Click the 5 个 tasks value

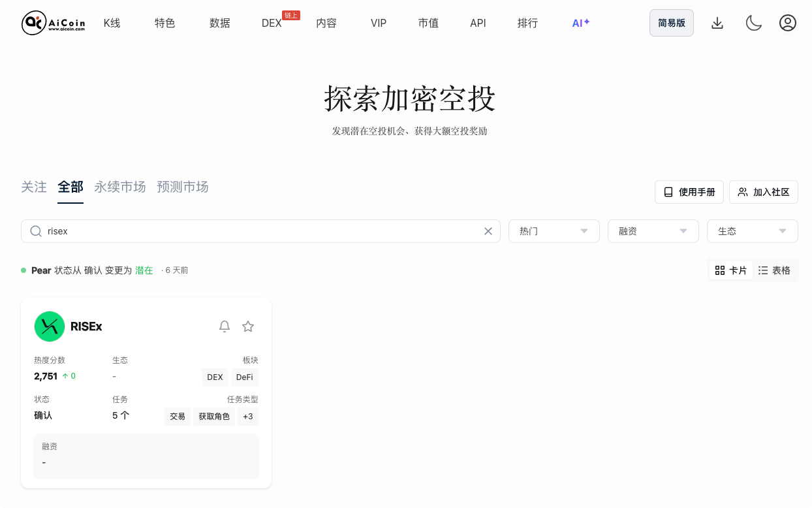pos(121,415)
